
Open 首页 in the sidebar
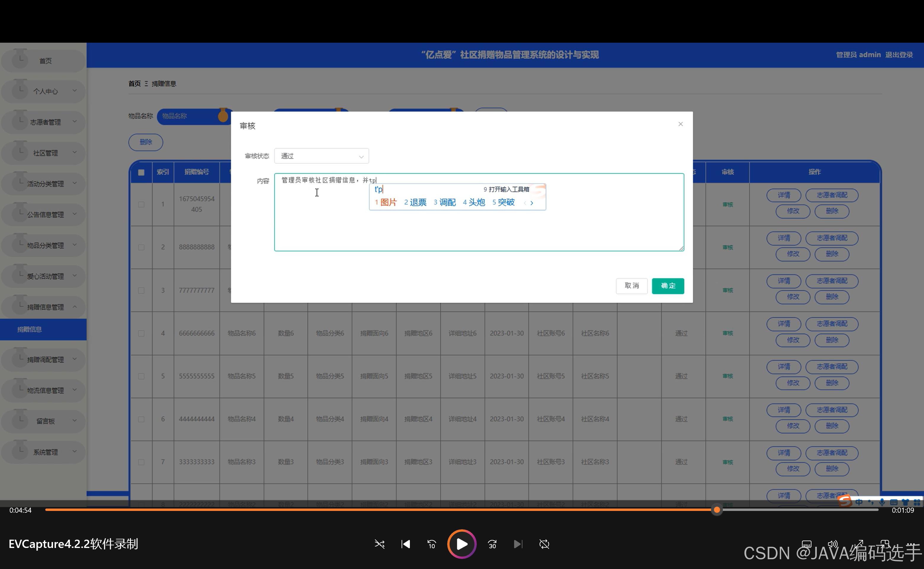click(44, 60)
